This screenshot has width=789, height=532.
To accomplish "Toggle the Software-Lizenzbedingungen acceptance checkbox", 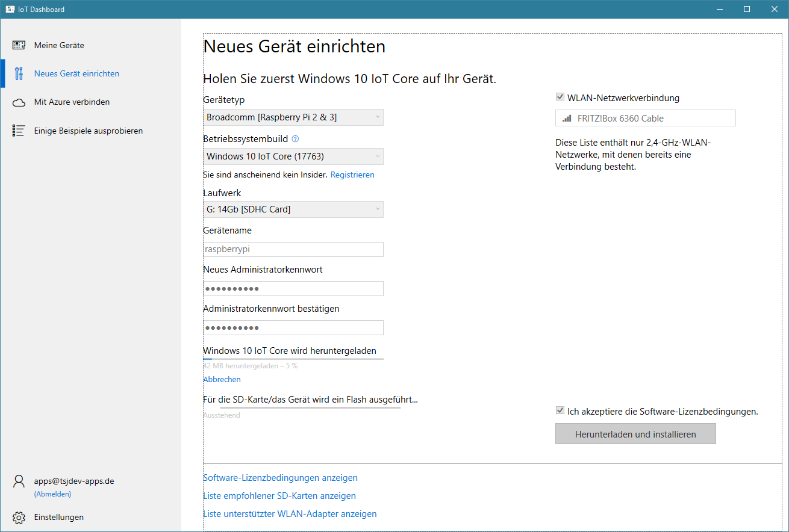I will [x=560, y=411].
